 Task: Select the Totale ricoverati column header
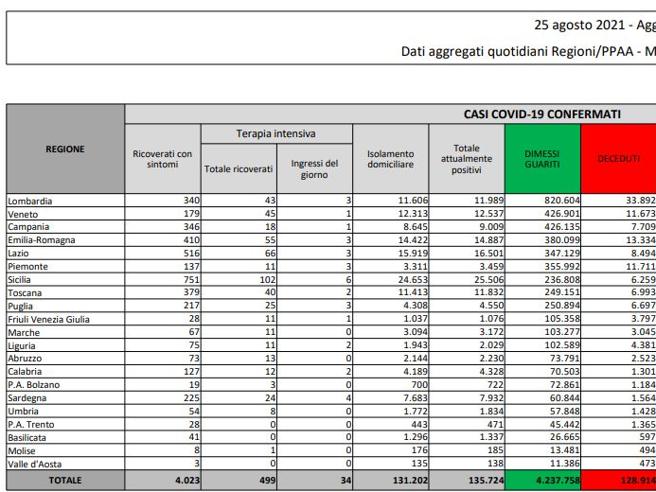point(238,169)
